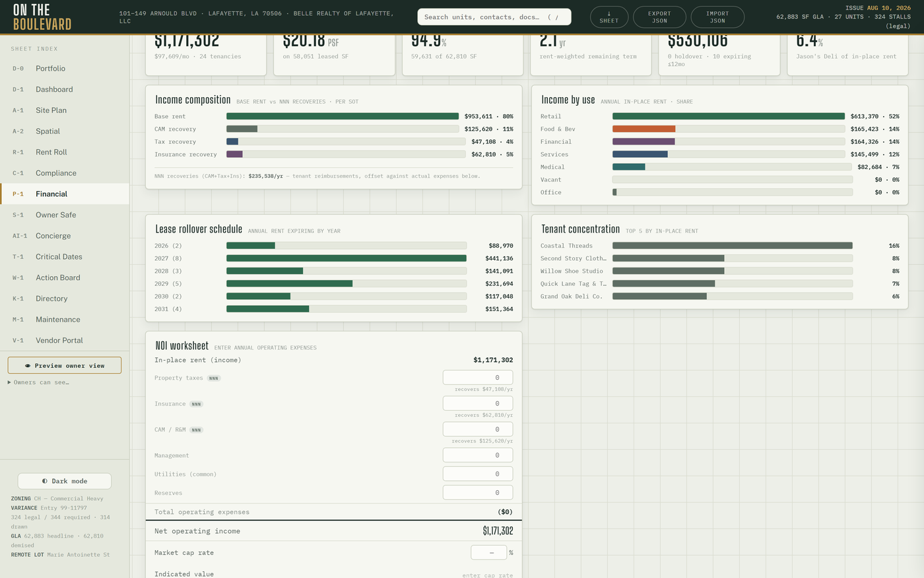Click the "Vacant" income by use label
Screen dimensions: 924x578
point(551,180)
